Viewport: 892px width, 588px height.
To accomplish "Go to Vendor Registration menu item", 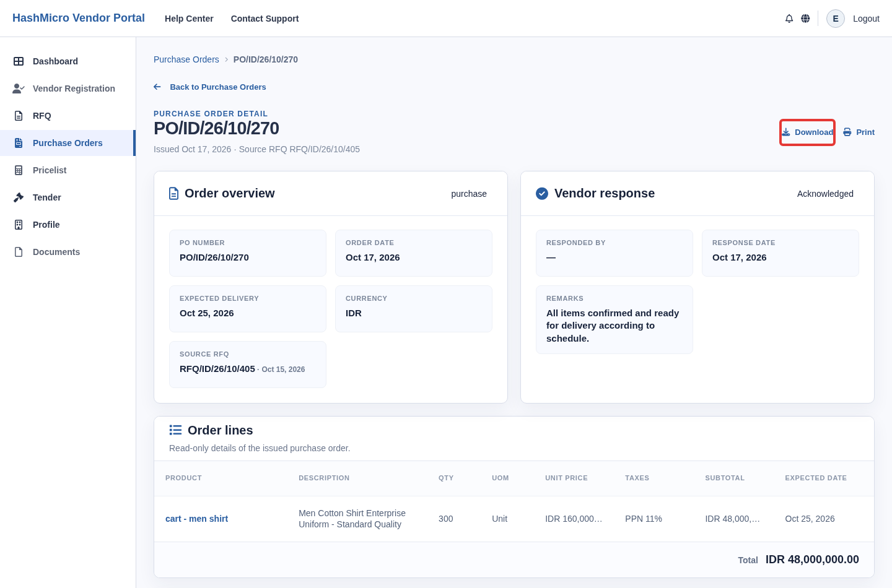I will click(x=68, y=89).
